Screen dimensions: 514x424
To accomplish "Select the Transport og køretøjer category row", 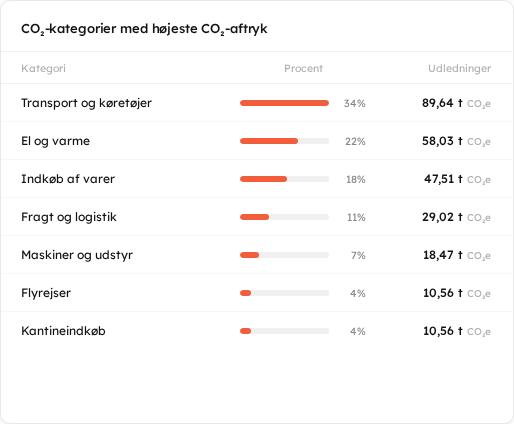I will point(257,103).
